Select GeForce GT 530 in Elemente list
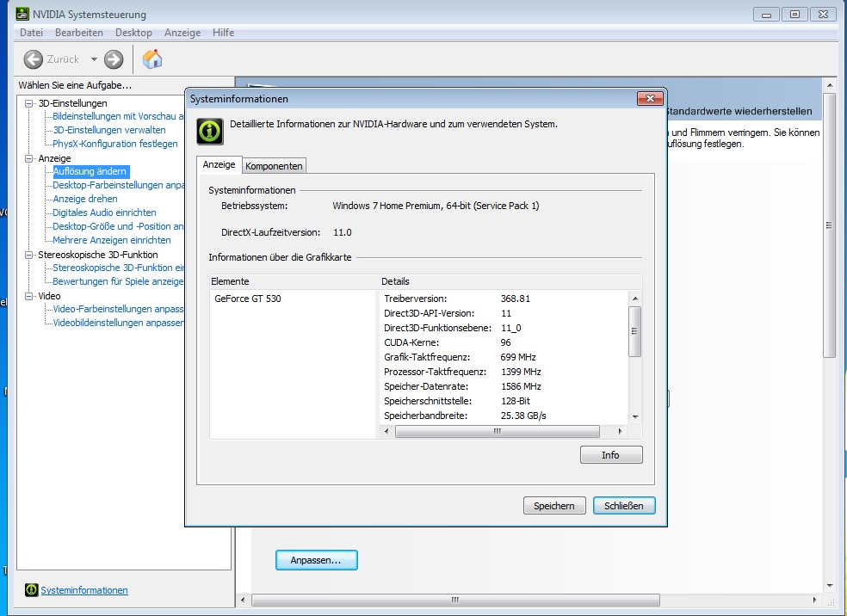 click(x=248, y=299)
